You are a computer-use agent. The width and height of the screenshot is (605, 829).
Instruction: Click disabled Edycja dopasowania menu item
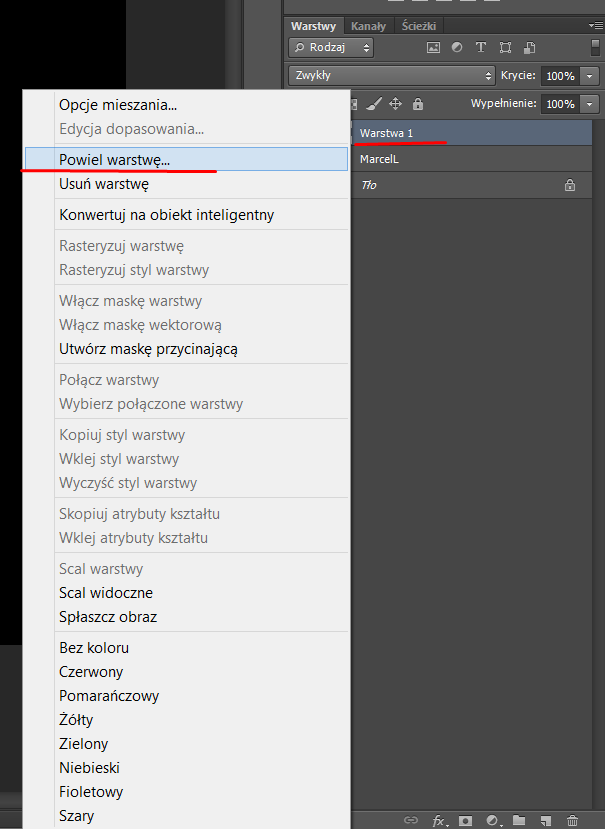(186, 129)
